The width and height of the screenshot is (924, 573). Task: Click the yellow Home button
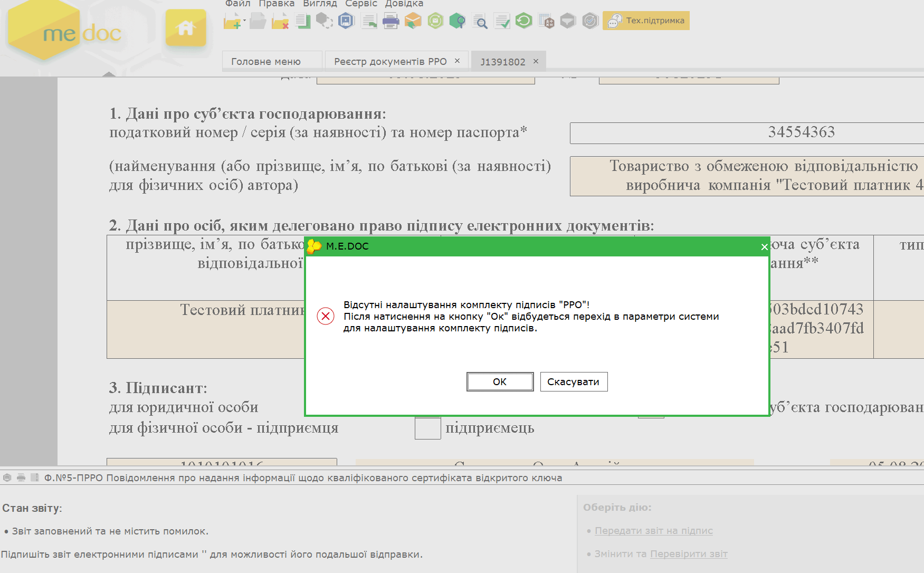pos(185,27)
